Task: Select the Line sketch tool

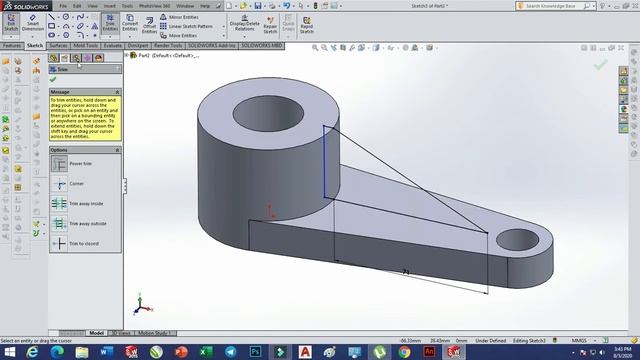Action: coord(52,17)
